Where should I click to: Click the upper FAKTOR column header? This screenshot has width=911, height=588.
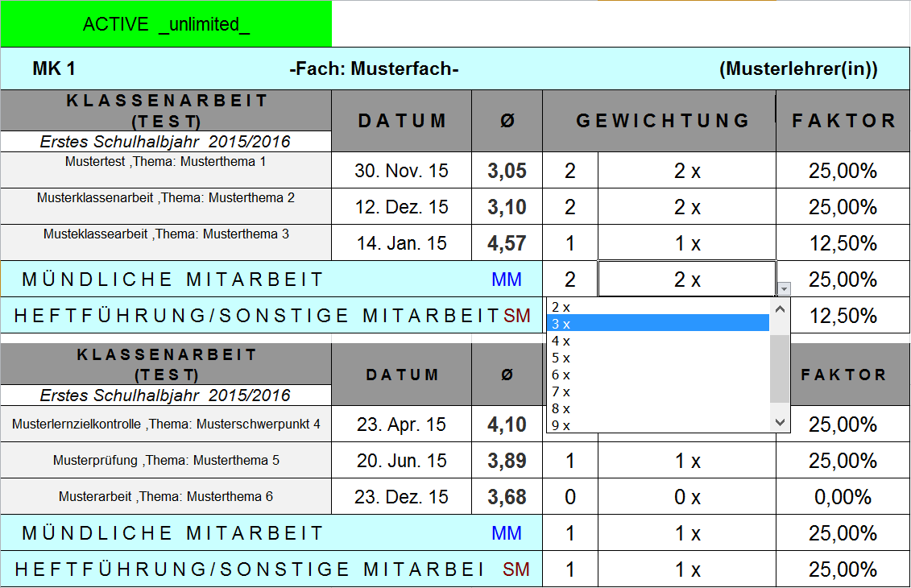[x=843, y=121]
